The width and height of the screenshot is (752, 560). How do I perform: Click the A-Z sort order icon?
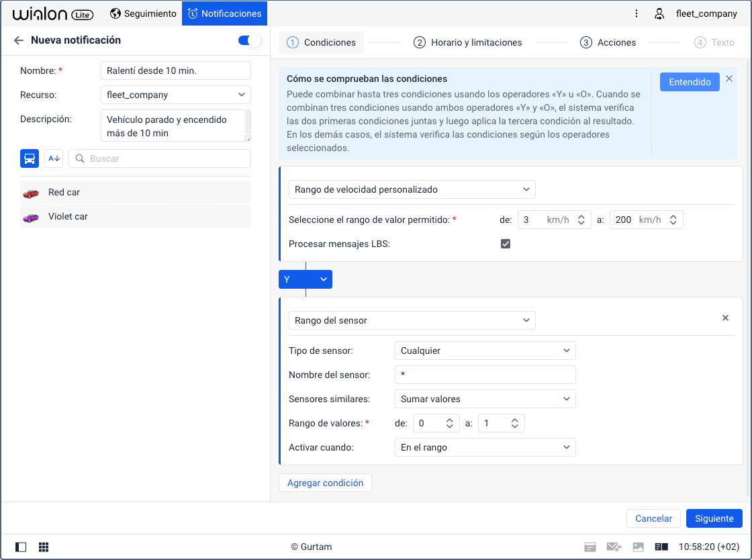[x=54, y=158]
